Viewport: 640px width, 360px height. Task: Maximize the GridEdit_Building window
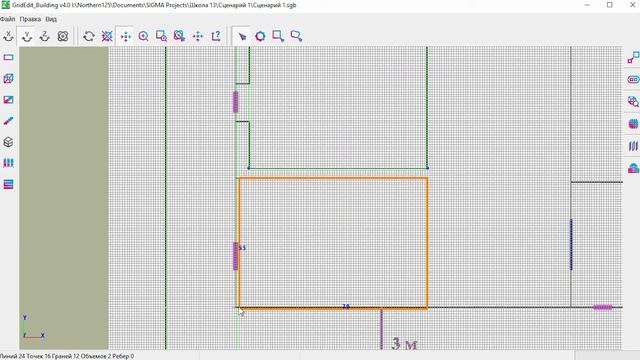(610, 5)
